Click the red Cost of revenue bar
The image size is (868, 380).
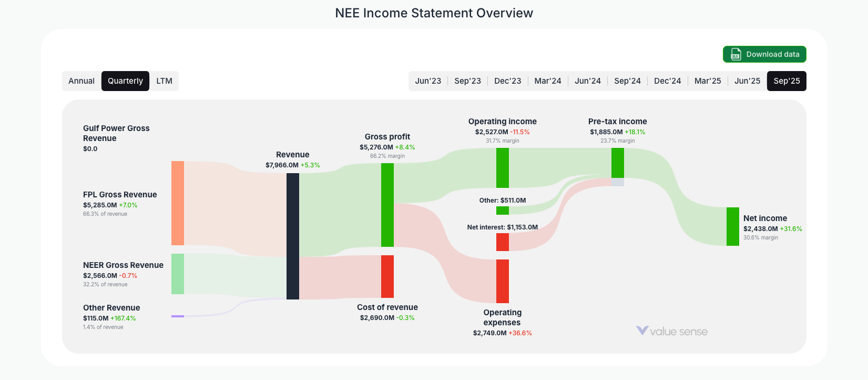pyautogui.click(x=387, y=276)
